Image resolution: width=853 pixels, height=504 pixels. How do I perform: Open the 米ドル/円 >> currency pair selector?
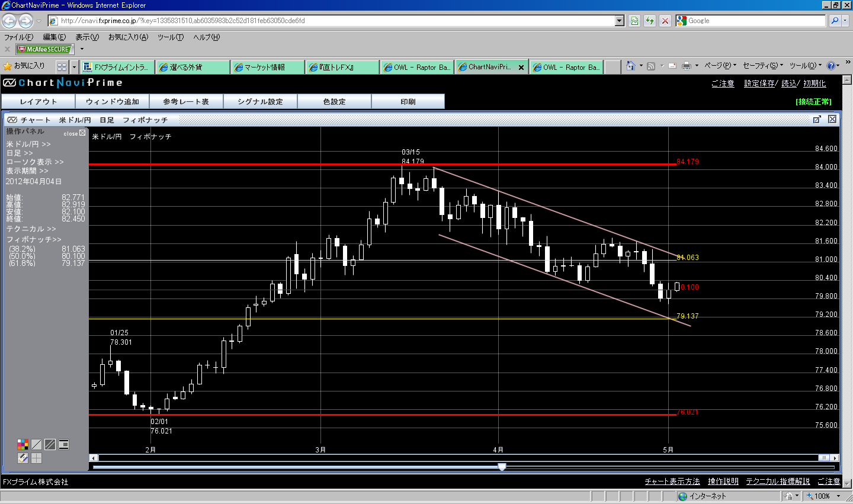pos(28,145)
